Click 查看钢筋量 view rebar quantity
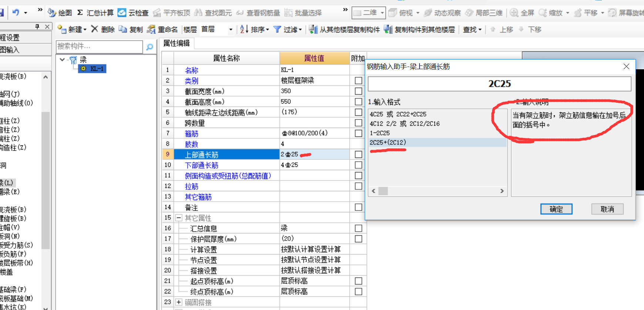The image size is (644, 310). click(x=258, y=13)
